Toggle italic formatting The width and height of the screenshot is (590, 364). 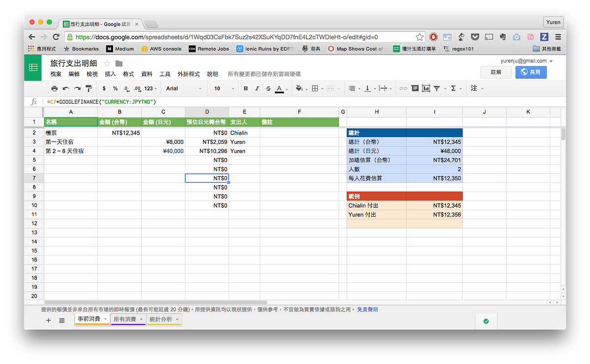257,88
